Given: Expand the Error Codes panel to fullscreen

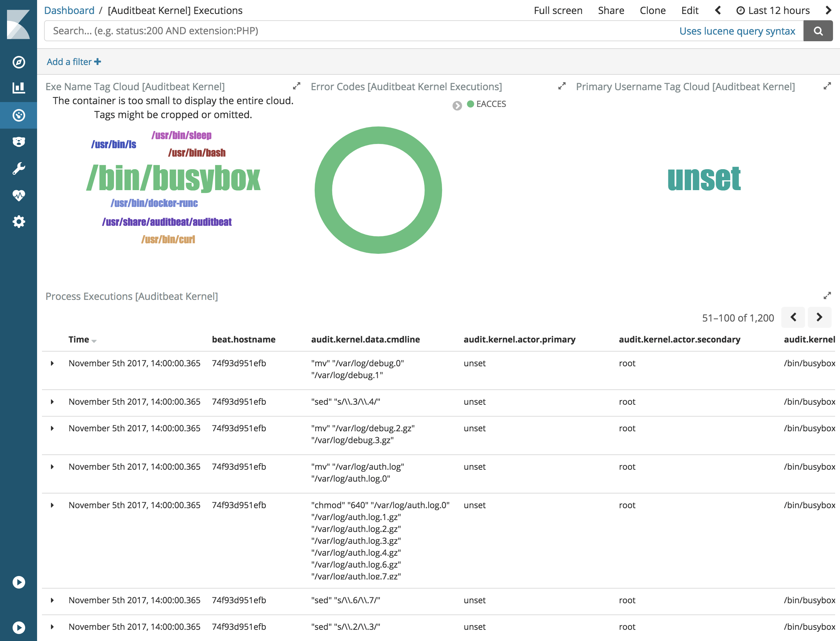Looking at the screenshot, I should (x=562, y=86).
